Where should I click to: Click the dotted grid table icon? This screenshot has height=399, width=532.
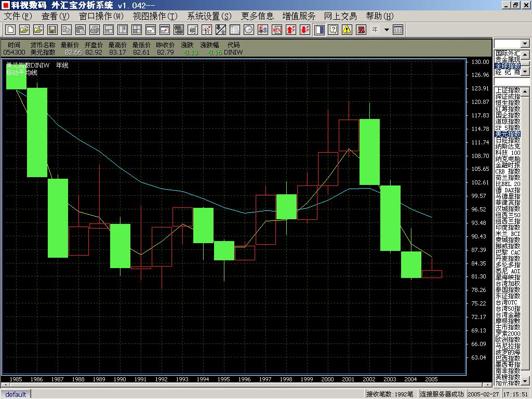coord(235,30)
